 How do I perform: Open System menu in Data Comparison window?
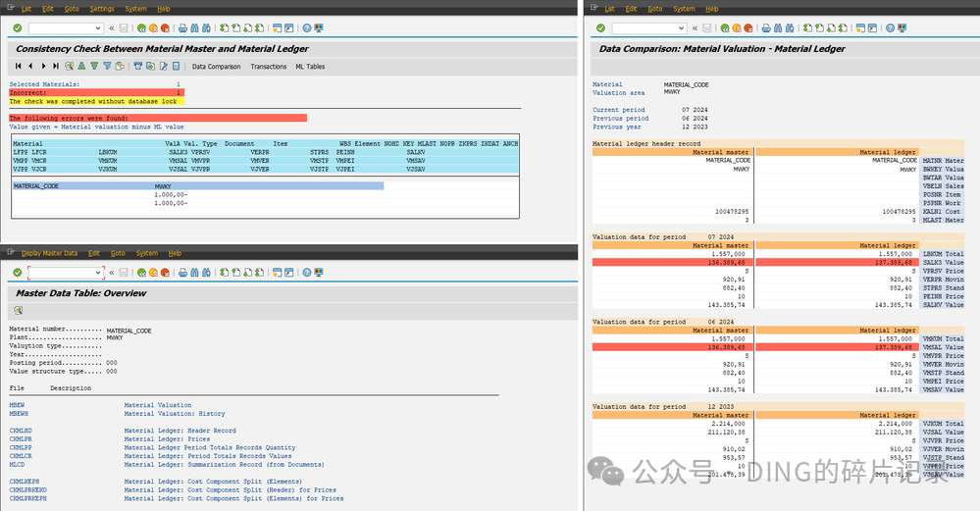point(685,9)
